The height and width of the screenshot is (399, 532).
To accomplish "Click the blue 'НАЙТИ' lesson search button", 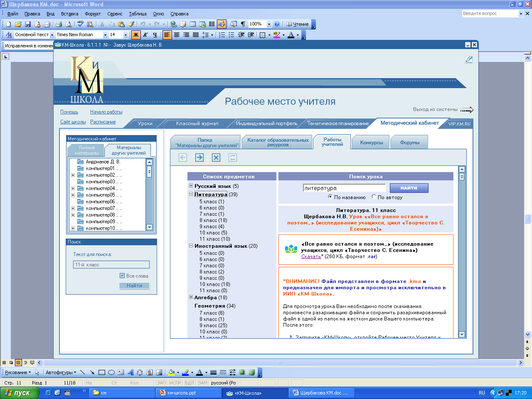I will [409, 188].
